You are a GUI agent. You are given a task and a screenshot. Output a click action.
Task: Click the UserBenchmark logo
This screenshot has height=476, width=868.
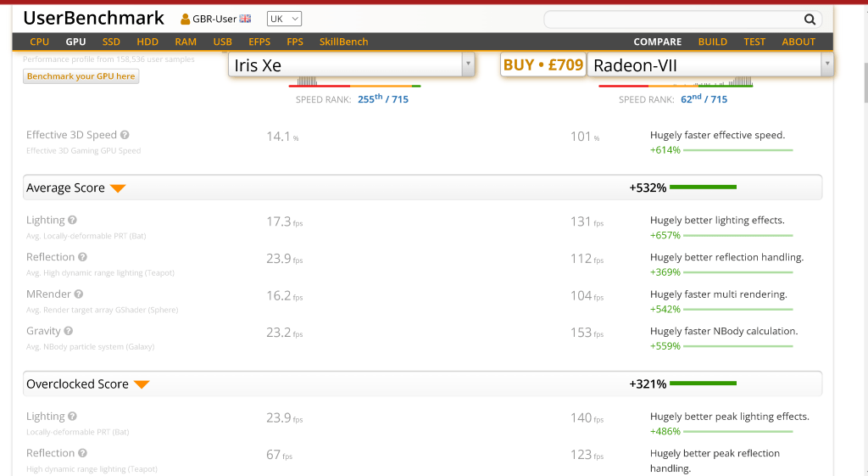point(93,19)
